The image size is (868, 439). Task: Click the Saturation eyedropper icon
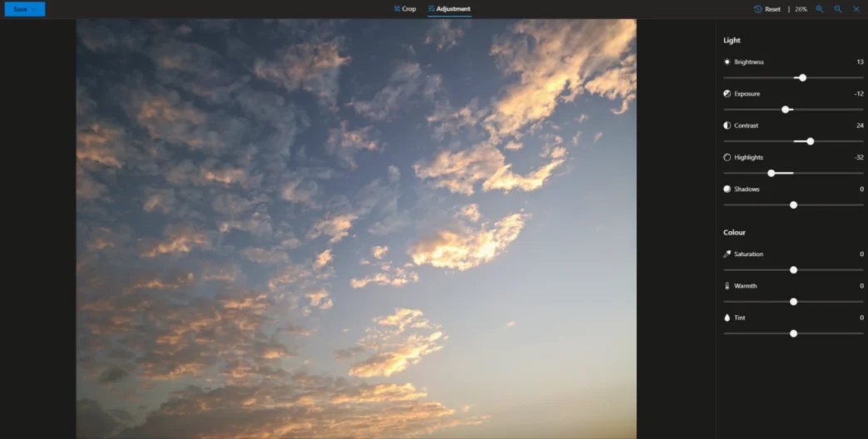pyautogui.click(x=727, y=254)
